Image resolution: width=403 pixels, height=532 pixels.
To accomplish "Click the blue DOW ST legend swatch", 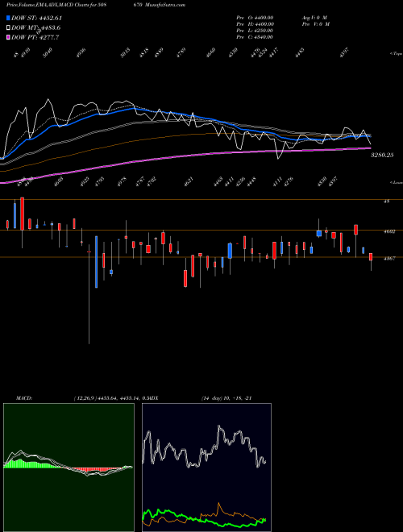I will (9, 18).
